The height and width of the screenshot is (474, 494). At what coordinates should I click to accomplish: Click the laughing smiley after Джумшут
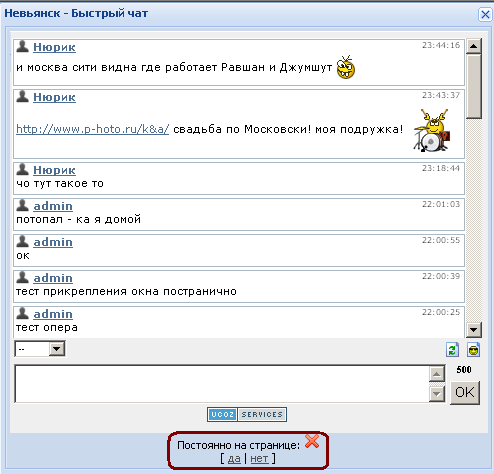click(346, 67)
